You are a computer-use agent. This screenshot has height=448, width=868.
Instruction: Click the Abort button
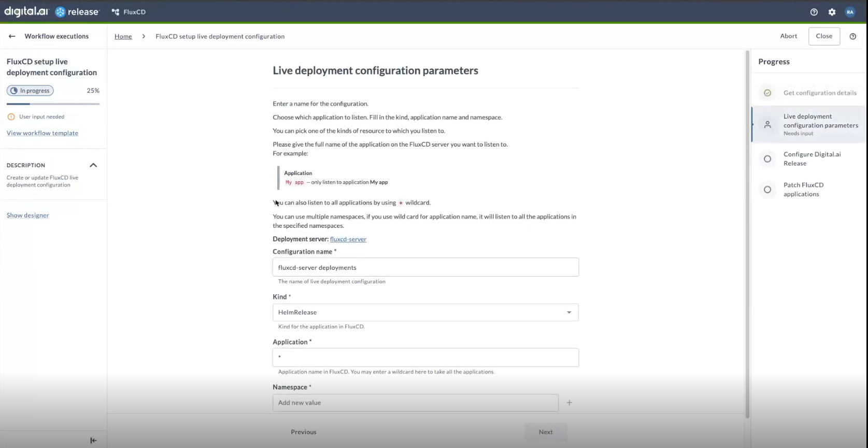click(788, 36)
